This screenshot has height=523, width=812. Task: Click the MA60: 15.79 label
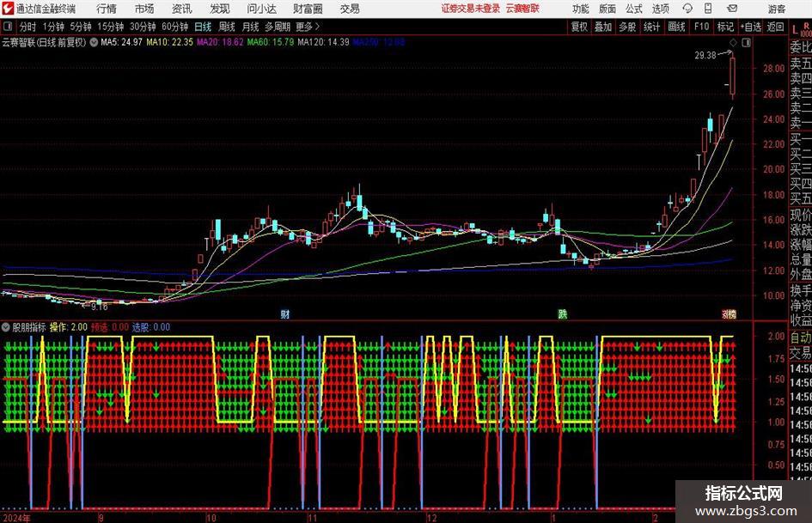point(271,42)
